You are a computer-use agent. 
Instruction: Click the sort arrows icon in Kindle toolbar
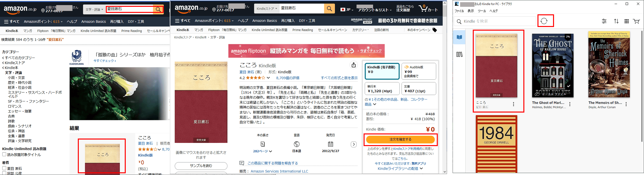click(x=616, y=21)
